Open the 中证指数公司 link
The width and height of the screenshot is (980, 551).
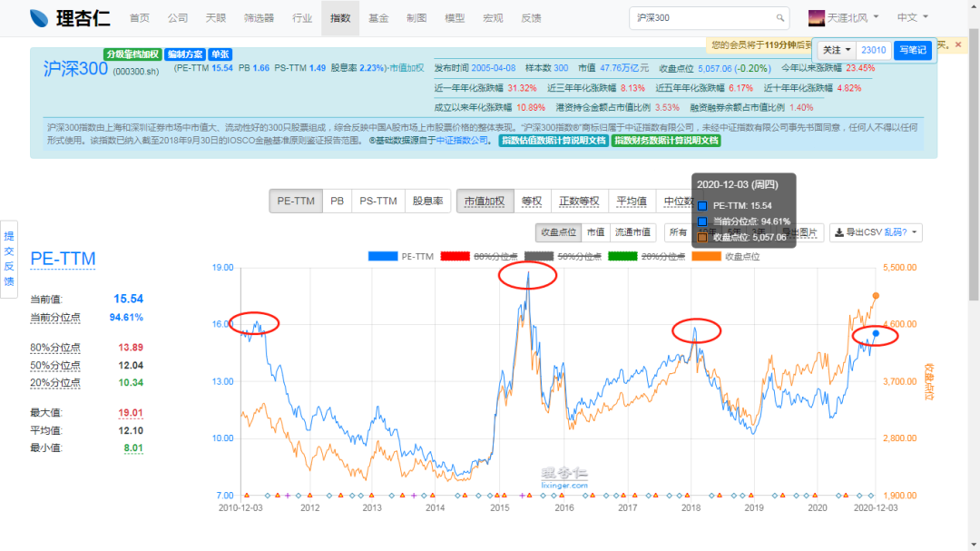click(x=461, y=141)
